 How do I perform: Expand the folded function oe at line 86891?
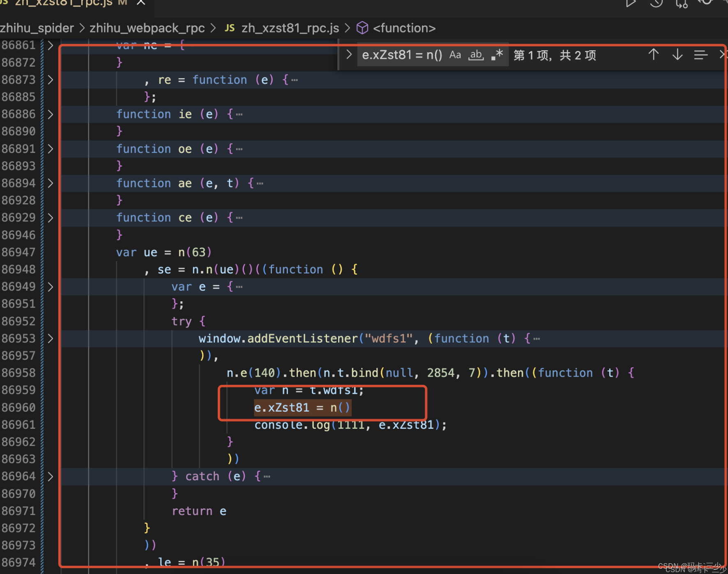[50, 149]
